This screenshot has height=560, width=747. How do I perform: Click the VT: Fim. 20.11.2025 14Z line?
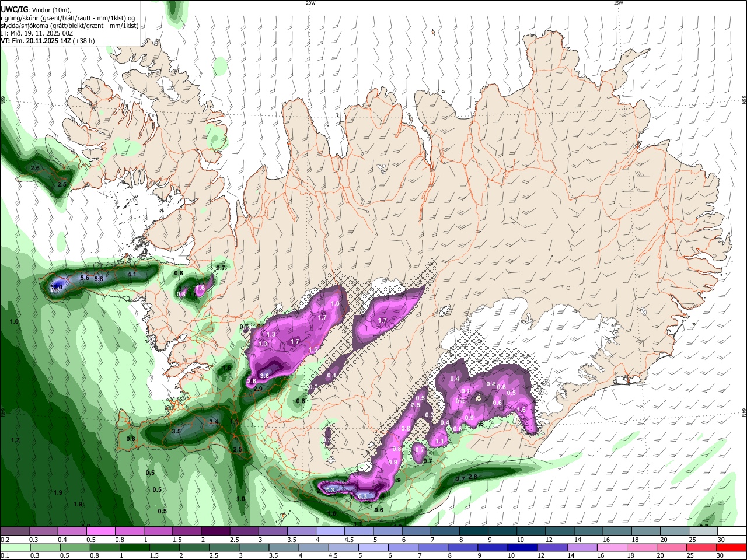48,41
